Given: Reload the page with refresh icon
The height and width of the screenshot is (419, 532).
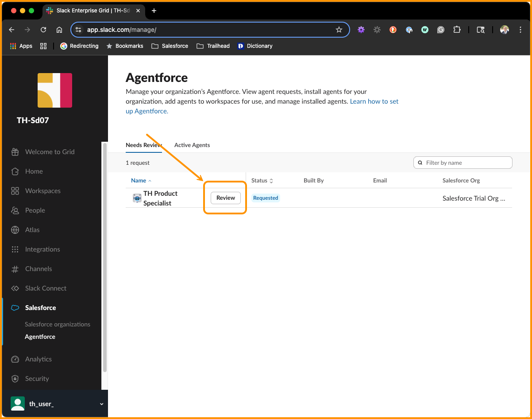Looking at the screenshot, I should coord(43,30).
